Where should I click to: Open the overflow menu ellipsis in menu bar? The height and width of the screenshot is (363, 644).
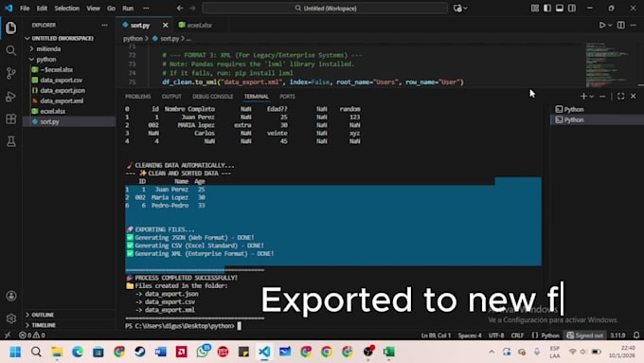click(x=146, y=9)
